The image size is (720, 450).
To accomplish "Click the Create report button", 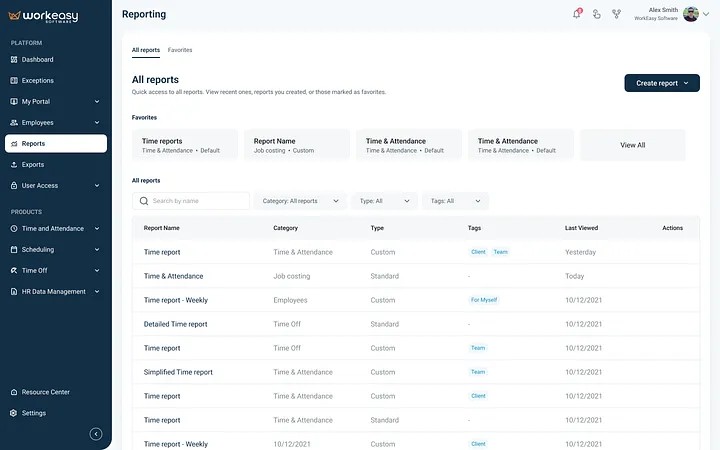I will click(662, 83).
